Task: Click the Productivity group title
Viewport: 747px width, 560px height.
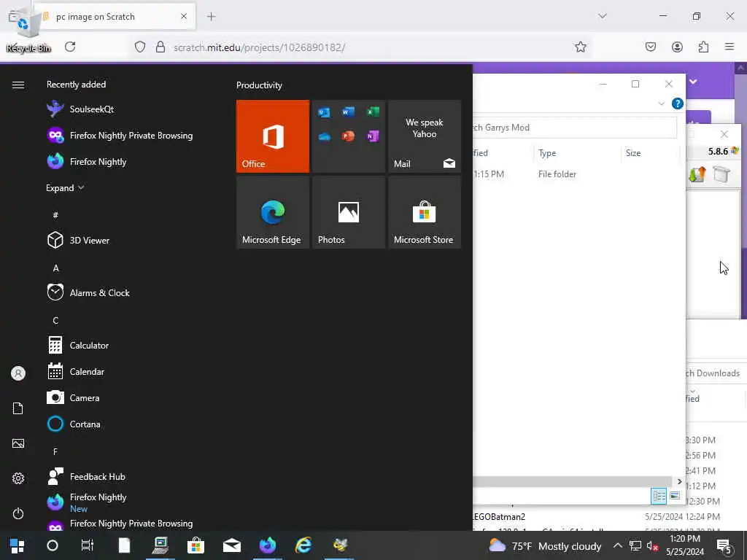Action: (x=259, y=85)
